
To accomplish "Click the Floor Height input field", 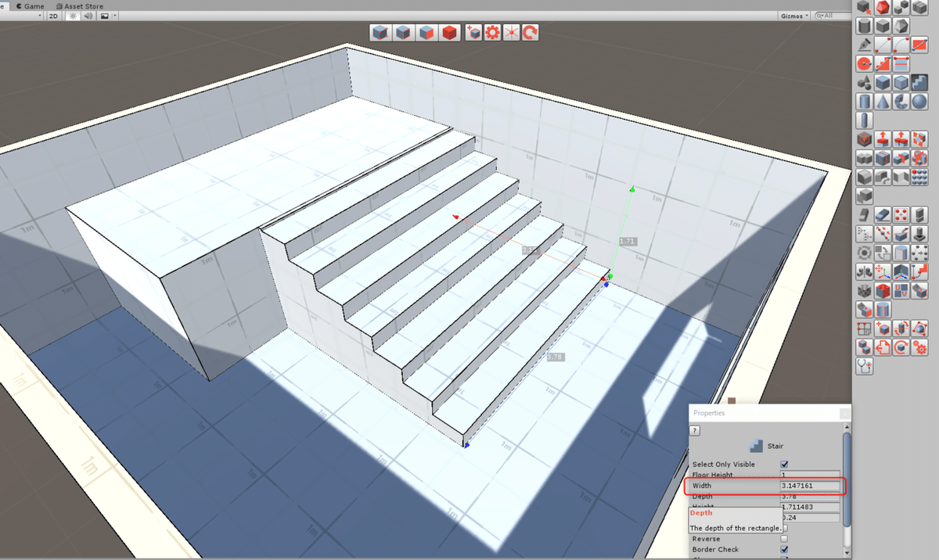I will [810, 475].
